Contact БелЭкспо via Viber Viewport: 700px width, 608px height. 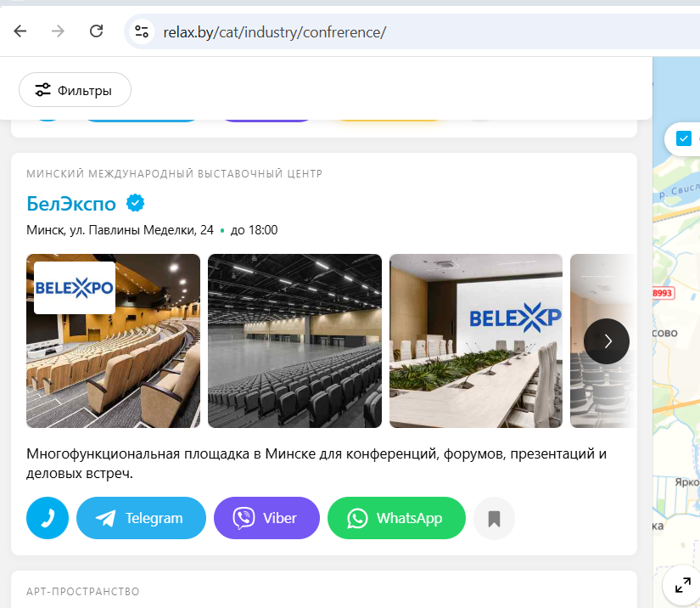click(x=266, y=518)
